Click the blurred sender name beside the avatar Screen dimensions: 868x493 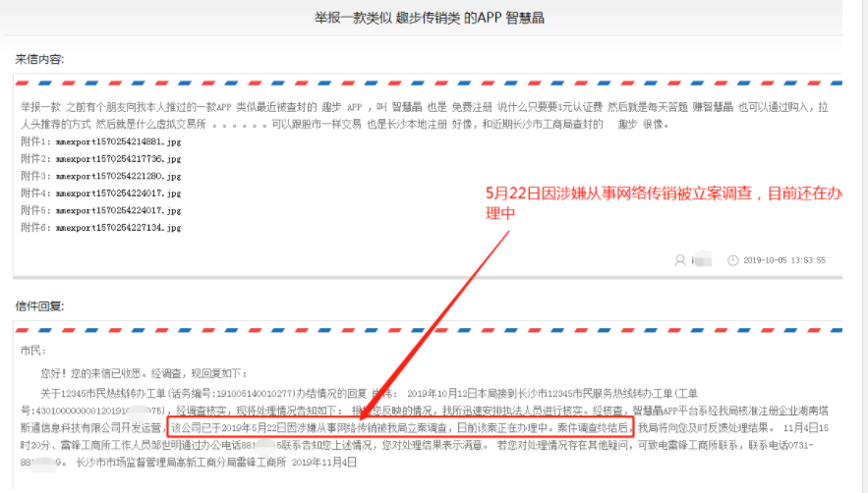coord(701,260)
